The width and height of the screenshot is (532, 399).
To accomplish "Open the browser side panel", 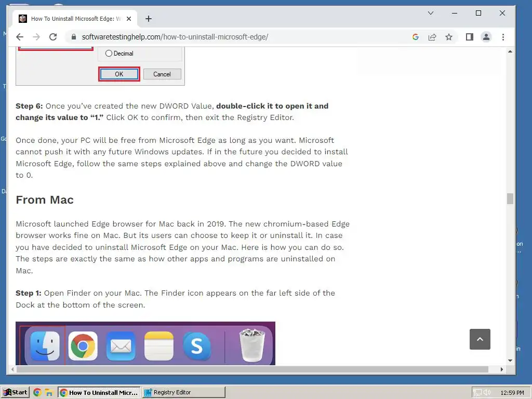I will [x=470, y=37].
